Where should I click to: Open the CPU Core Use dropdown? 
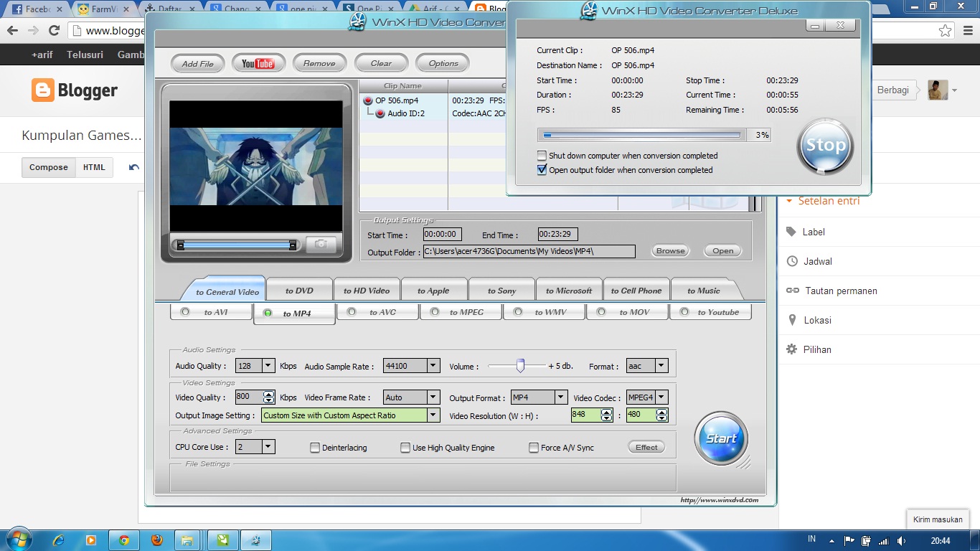[268, 447]
